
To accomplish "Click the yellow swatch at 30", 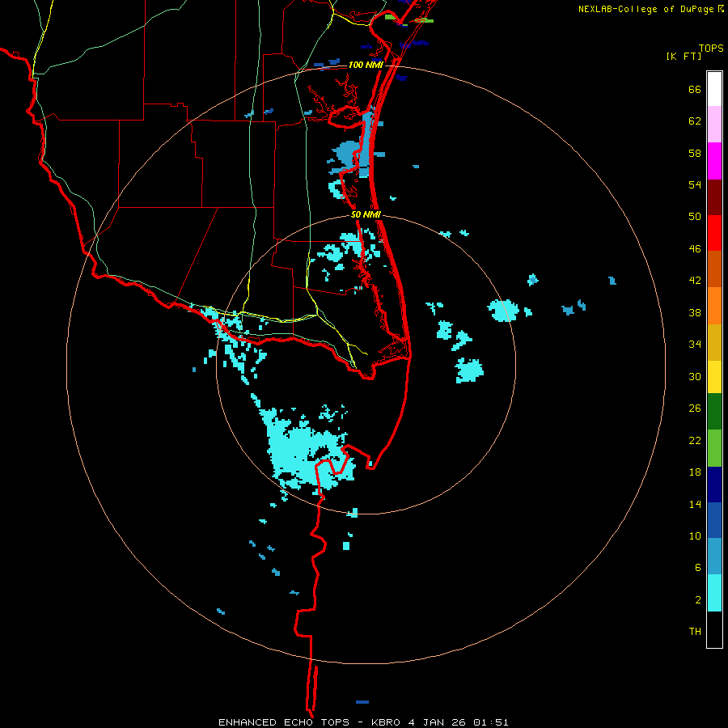I will point(714,377).
